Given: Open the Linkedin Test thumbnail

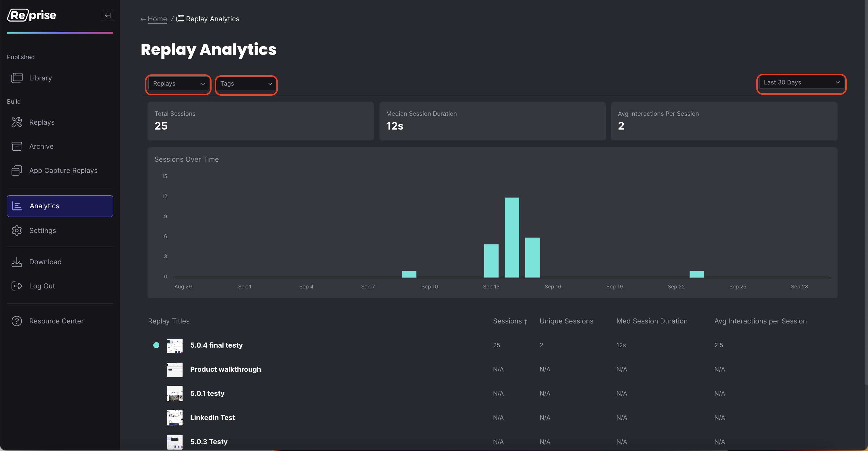Looking at the screenshot, I should tap(175, 418).
